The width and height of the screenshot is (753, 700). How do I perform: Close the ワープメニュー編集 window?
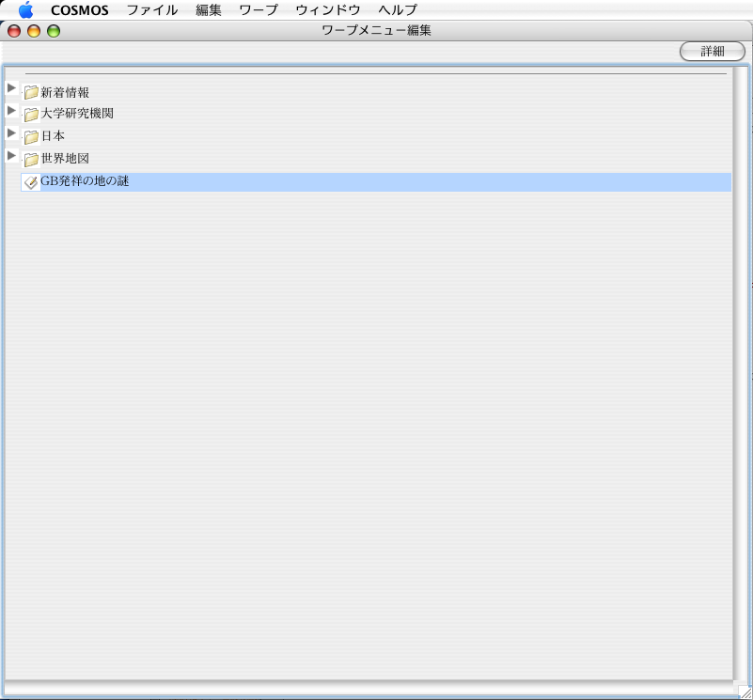(x=14, y=31)
